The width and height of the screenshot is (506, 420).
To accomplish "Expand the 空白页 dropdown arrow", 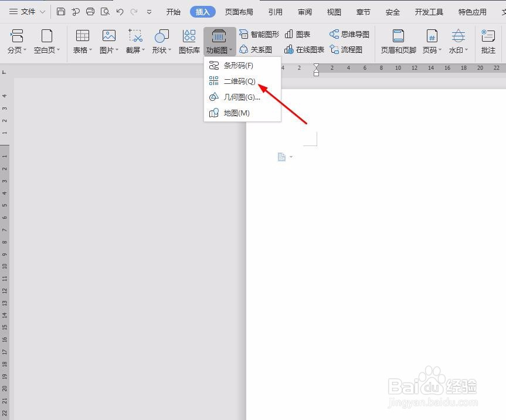I will (59, 50).
